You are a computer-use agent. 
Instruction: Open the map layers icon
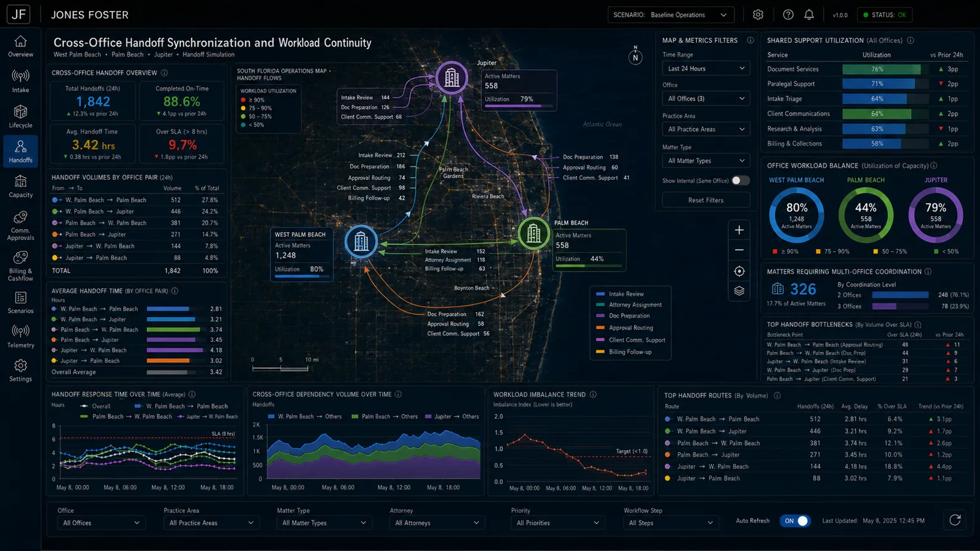click(739, 291)
